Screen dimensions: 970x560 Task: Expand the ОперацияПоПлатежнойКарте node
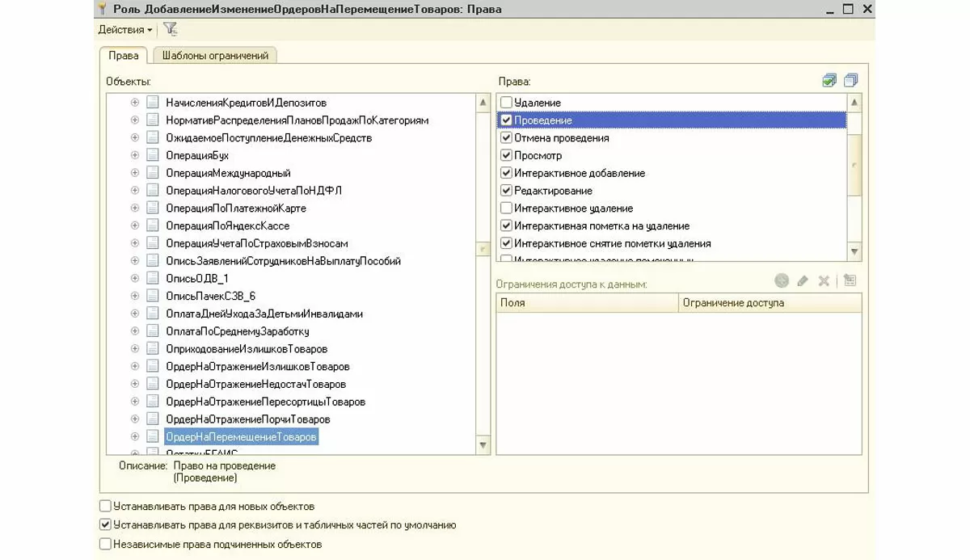click(135, 208)
